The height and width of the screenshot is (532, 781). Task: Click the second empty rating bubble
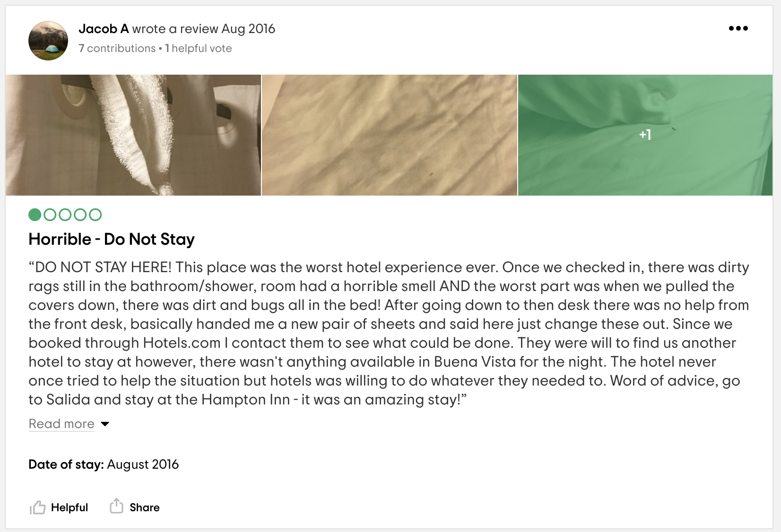(x=50, y=215)
